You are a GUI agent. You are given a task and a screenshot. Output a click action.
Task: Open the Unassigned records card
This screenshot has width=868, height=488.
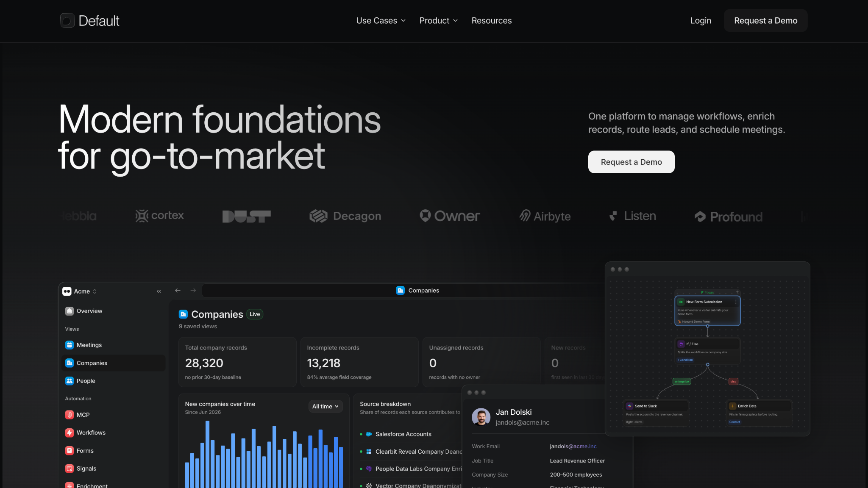point(481,362)
